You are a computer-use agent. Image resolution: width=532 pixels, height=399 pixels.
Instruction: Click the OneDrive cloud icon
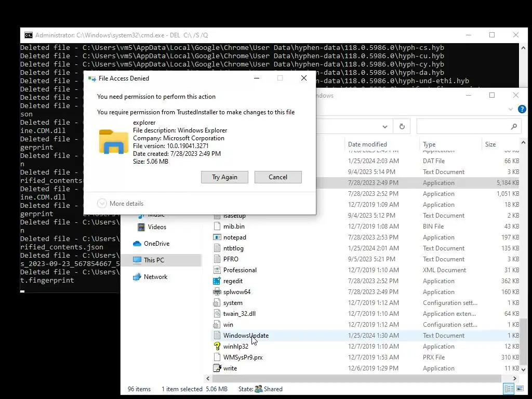click(x=137, y=244)
